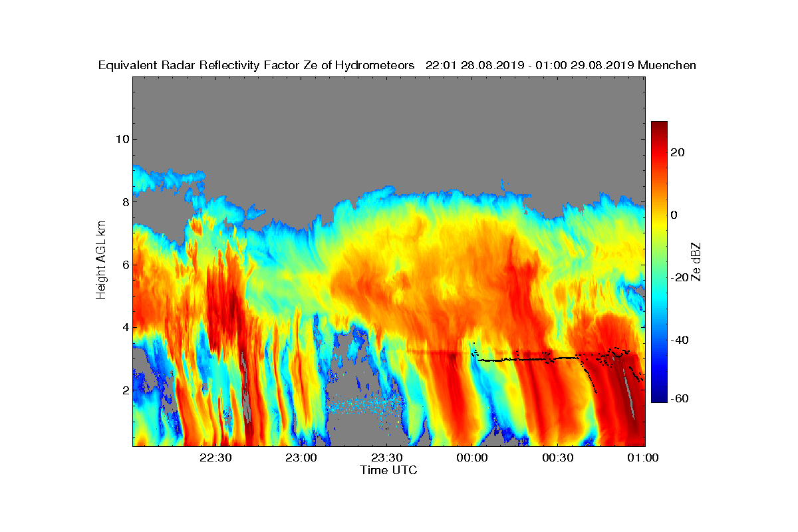Click the 22:30 time tick label

215,458
